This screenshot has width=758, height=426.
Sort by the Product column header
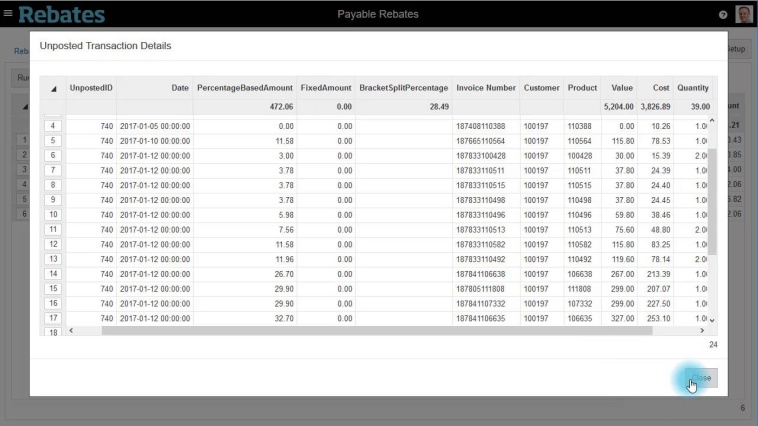pos(582,88)
